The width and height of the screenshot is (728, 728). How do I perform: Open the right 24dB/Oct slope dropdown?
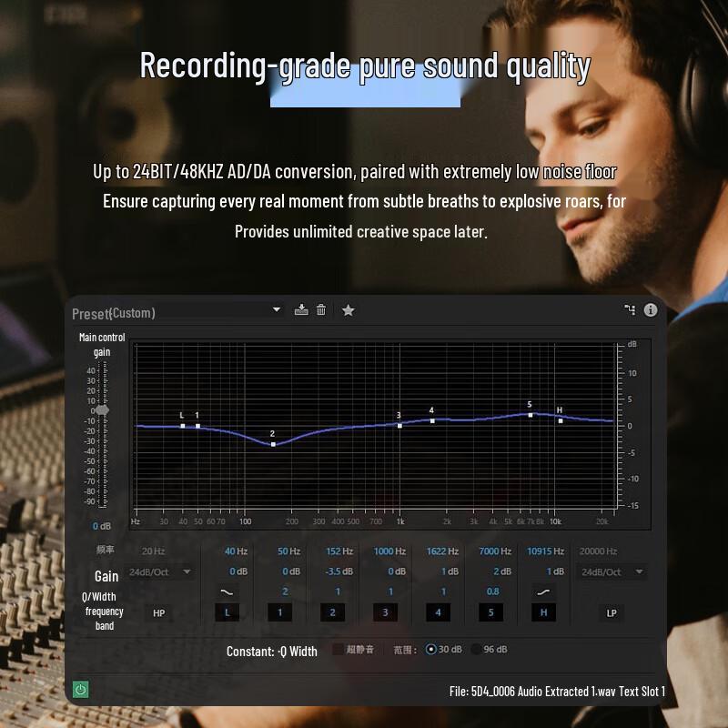point(610,572)
